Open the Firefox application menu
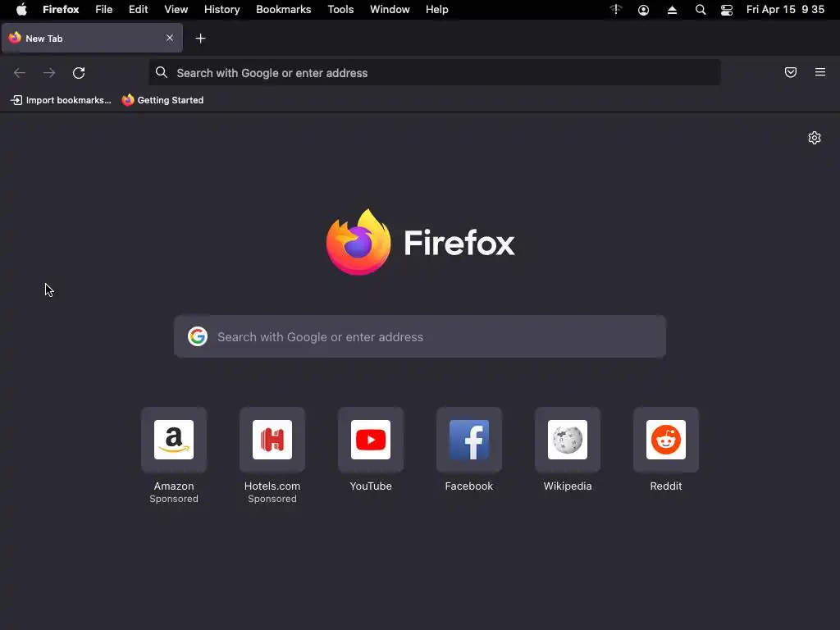Screen dimensions: 840x630 point(61,10)
